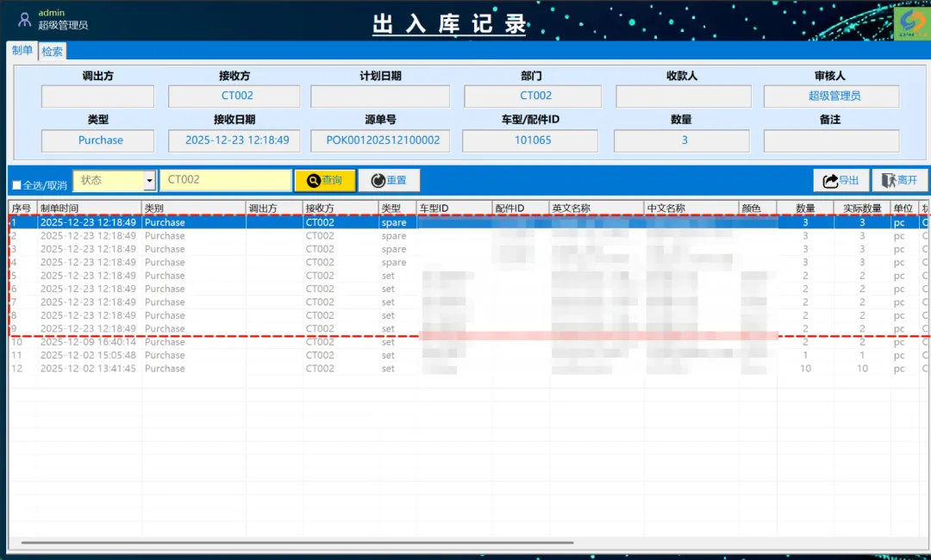Image resolution: width=931 pixels, height=560 pixels.
Task: Select row 1 dated 2025-12-23 12:18:49
Action: pos(469,222)
